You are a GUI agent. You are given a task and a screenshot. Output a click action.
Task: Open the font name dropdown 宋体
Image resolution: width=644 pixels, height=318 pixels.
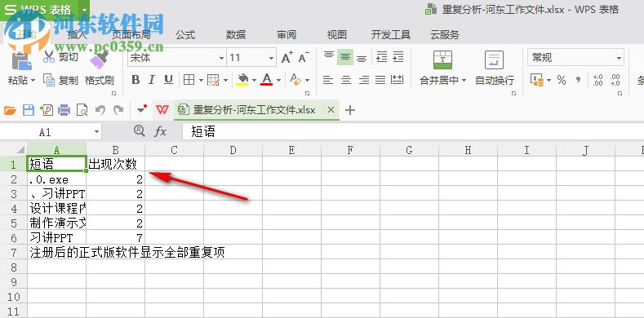pos(221,58)
